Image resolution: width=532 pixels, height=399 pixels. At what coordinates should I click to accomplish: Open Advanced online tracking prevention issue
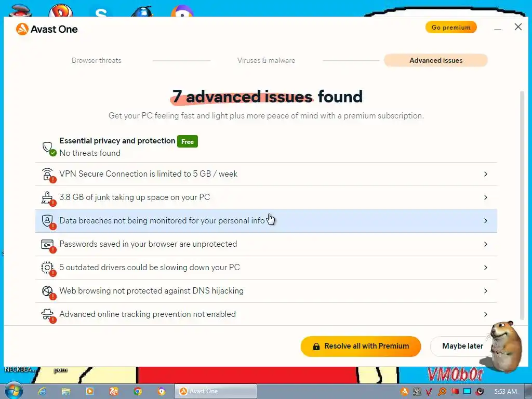point(266,314)
